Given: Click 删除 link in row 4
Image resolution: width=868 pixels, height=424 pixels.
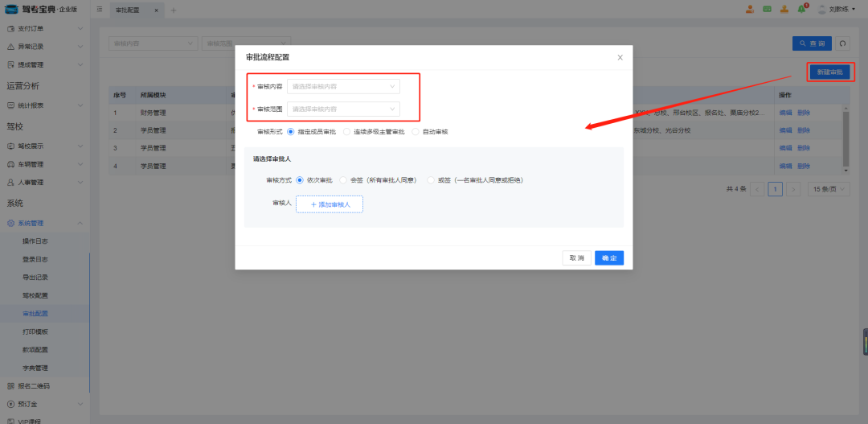Looking at the screenshot, I should 803,166.
